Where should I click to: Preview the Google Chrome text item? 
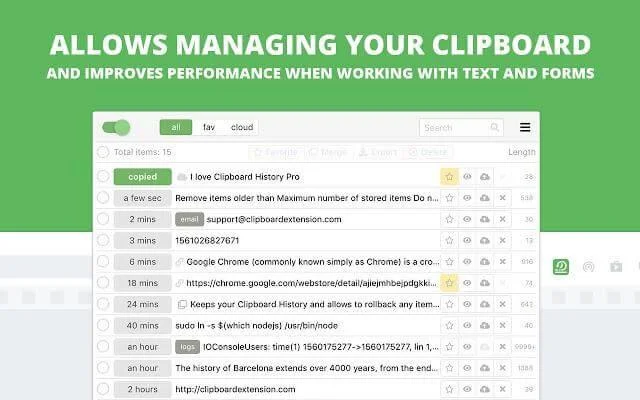tap(467, 262)
